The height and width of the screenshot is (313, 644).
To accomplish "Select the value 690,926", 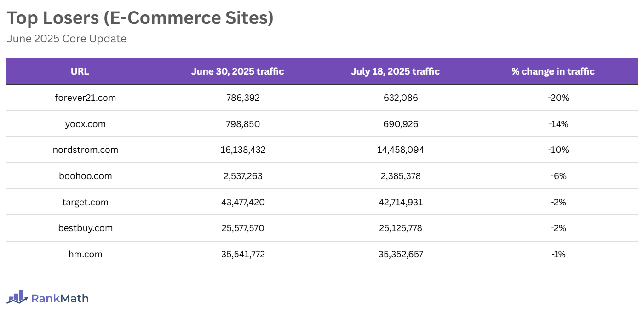I will 401,124.
